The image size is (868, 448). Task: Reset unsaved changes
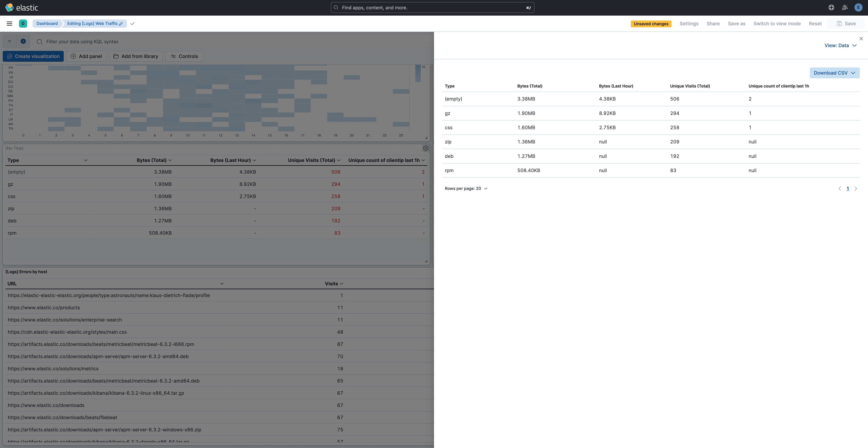[815, 23]
